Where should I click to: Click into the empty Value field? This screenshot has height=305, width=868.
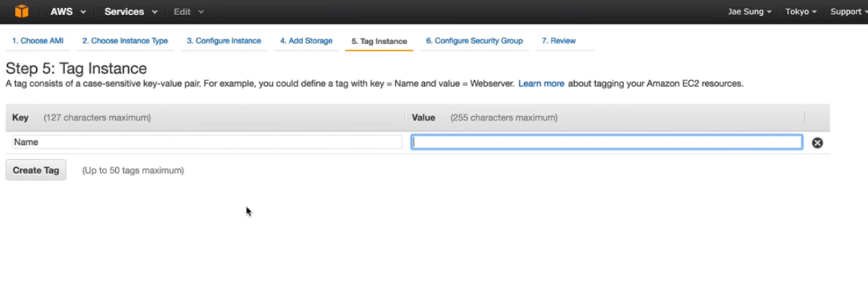(607, 142)
